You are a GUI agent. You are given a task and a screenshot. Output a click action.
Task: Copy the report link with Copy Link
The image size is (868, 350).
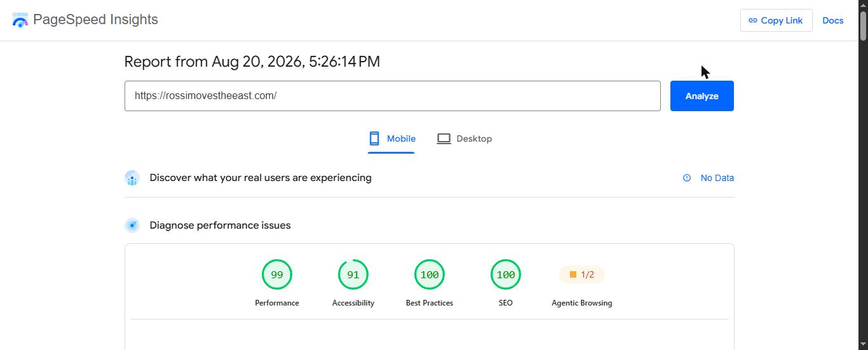pos(776,20)
